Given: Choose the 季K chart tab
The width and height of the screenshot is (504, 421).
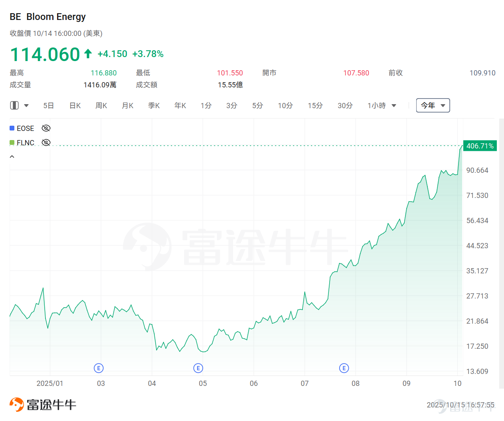Looking at the screenshot, I should click(x=154, y=105).
